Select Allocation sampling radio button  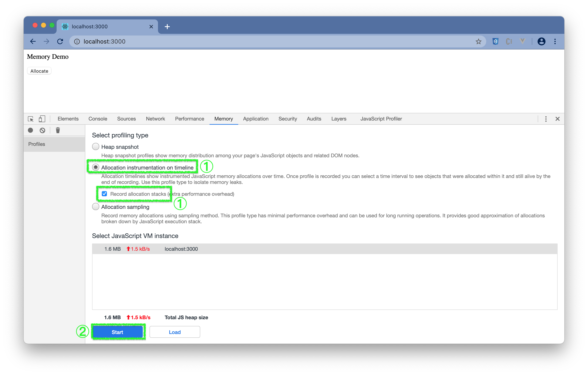tap(96, 207)
